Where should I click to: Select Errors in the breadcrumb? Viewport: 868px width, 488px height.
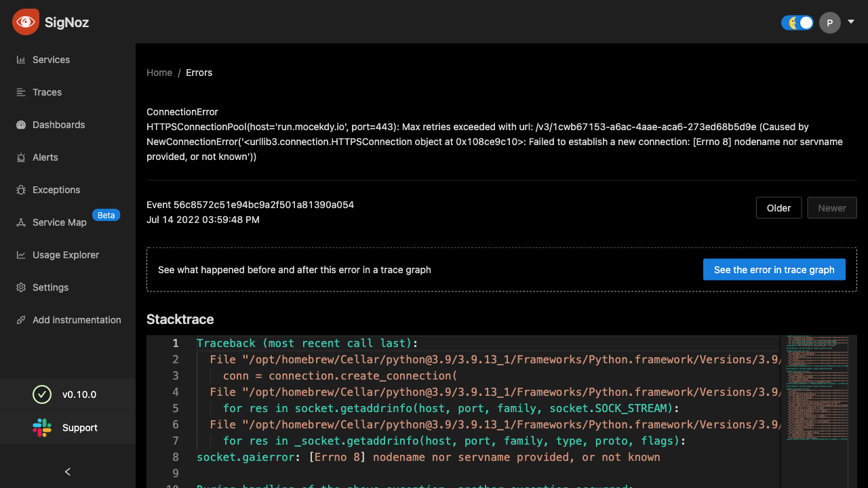click(199, 73)
